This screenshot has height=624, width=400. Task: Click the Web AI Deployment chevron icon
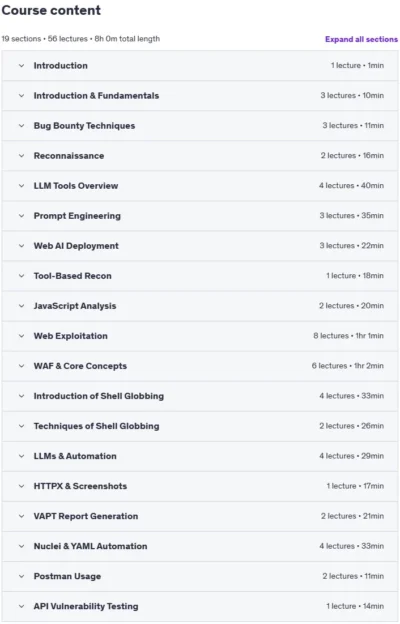(x=21, y=246)
